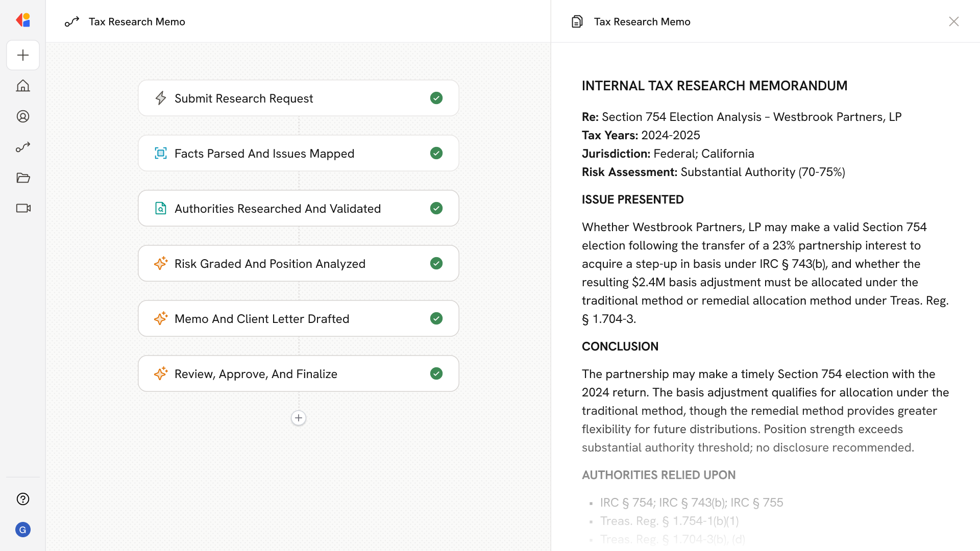Click document icon beside memo panel title
980x551 pixels.
577,21
